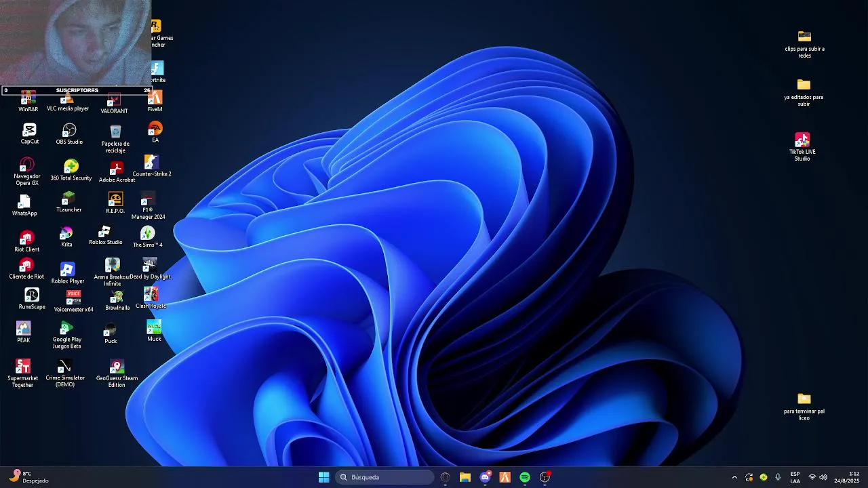The height and width of the screenshot is (488, 868).
Task: Open 'clips para subir a redes' folder
Action: coord(804,44)
